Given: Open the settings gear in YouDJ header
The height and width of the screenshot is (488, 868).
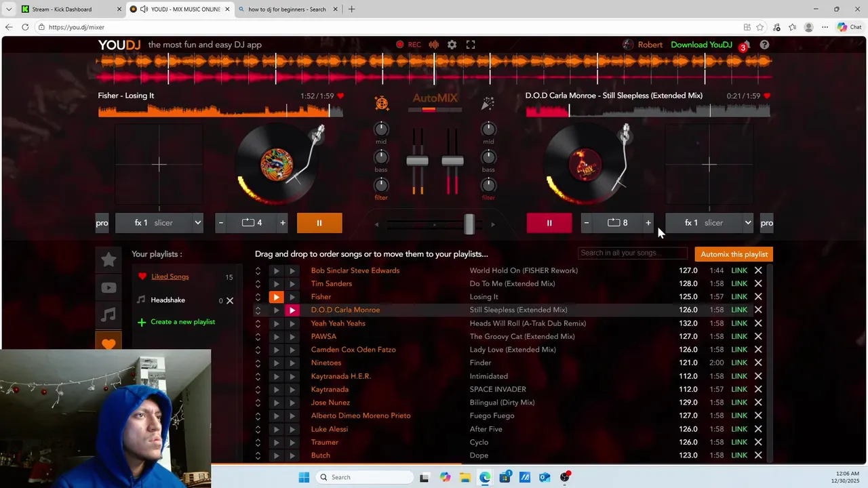Looking at the screenshot, I should [452, 45].
